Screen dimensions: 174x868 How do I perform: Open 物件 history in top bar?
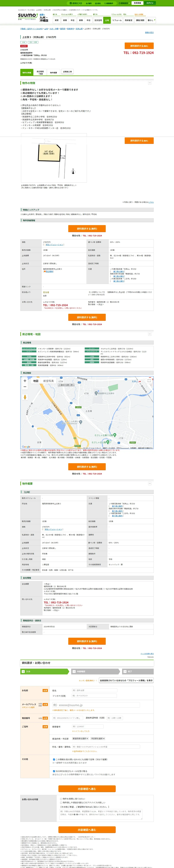pyautogui.click(x=89, y=3)
